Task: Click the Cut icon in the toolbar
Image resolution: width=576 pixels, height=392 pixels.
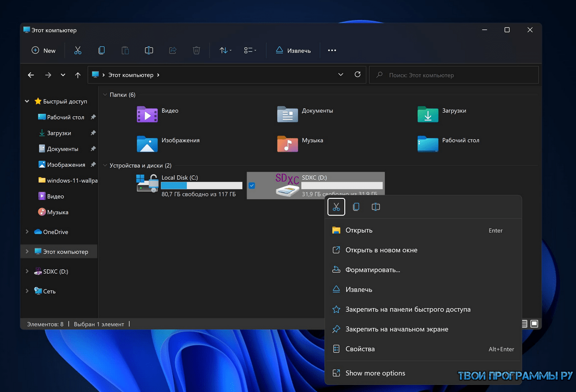Action: pyautogui.click(x=78, y=51)
